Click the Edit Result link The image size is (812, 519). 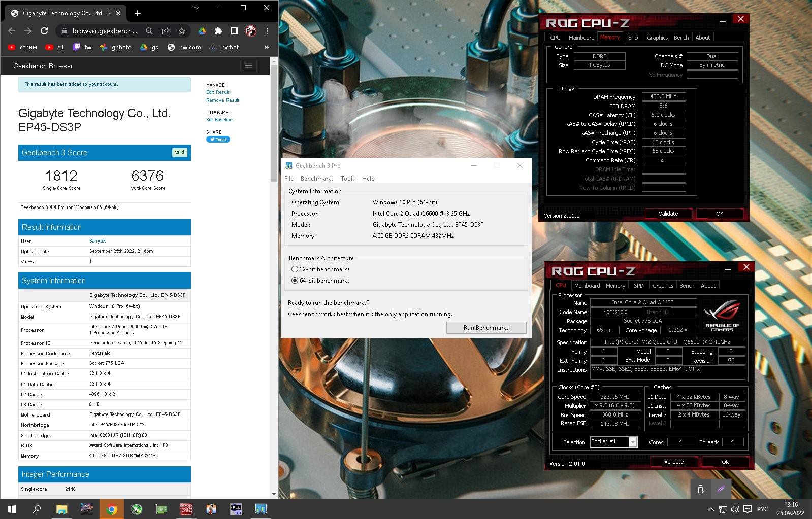217,92
